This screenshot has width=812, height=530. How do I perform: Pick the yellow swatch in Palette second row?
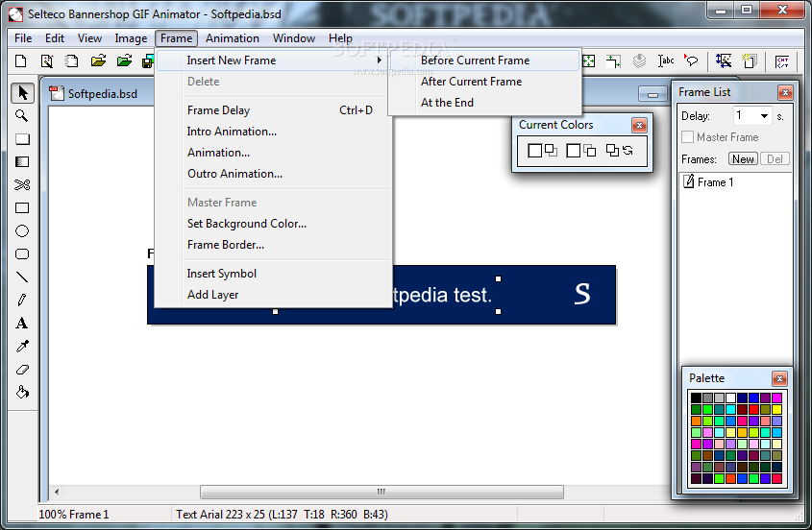[x=776, y=409]
